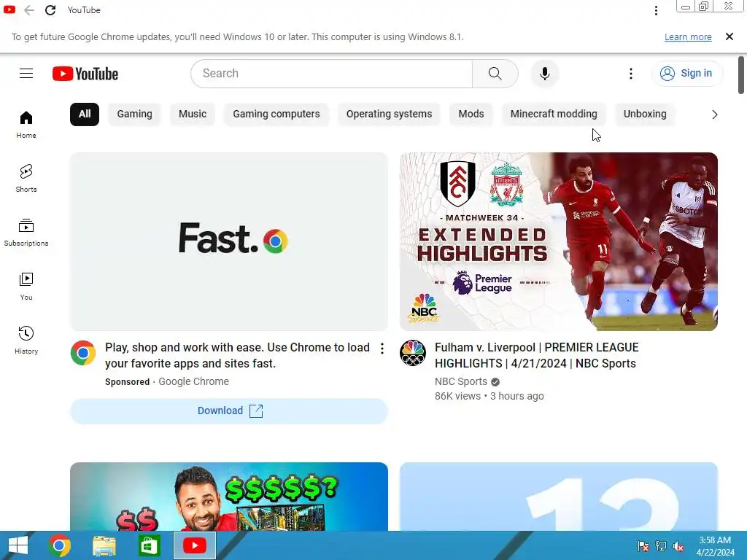
Task: Open the '$$$$$?' video thumbnail
Action: [x=228, y=496]
